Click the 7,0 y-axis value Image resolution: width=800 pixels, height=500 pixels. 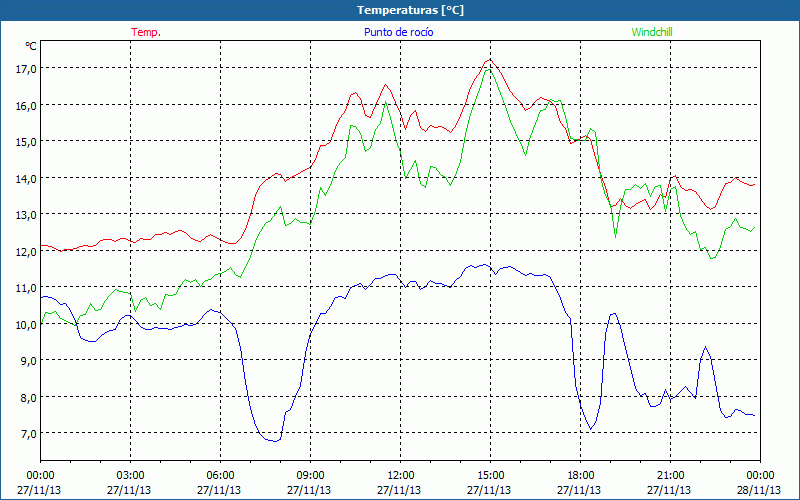[28, 434]
